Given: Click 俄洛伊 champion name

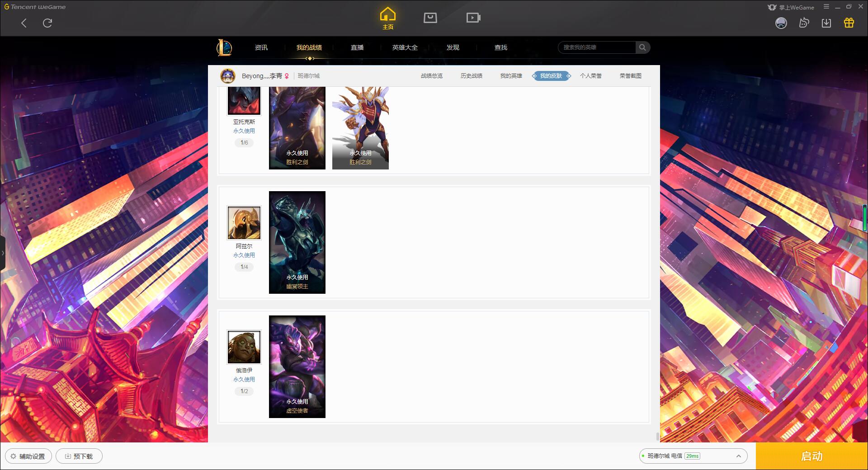Looking at the screenshot, I should coord(244,371).
